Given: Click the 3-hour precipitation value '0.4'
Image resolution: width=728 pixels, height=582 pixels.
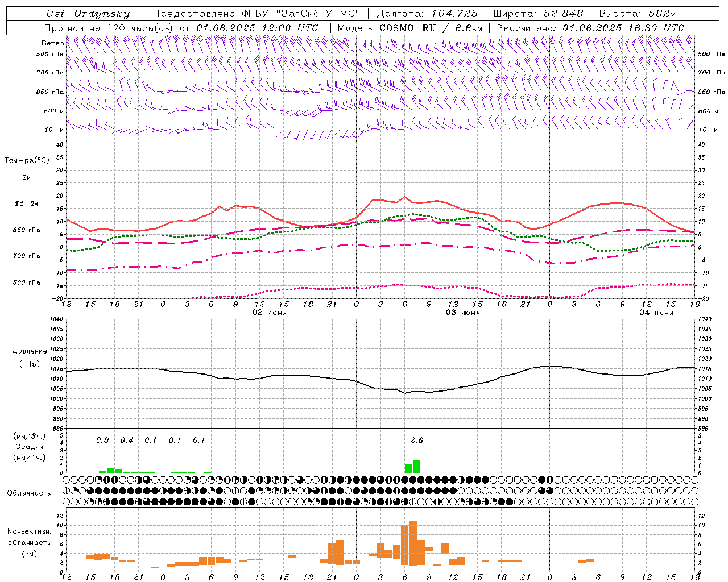Looking at the screenshot, I should tap(126, 440).
